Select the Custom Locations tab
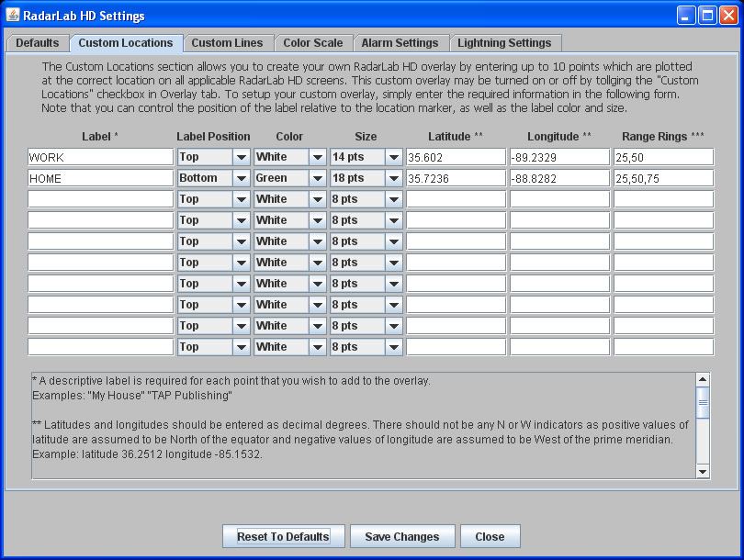Screen dimensions: 744x560 coord(126,43)
